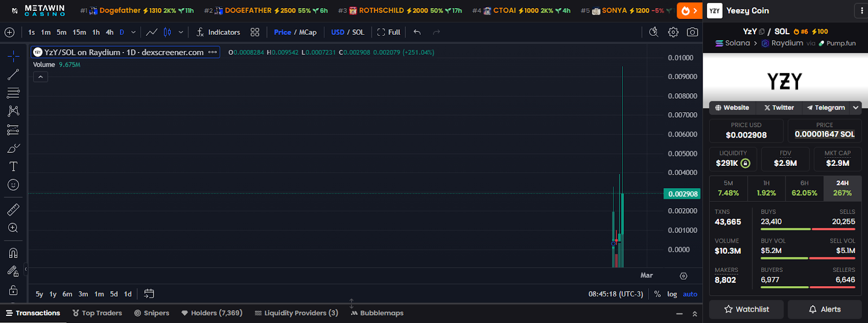Select the trend line drawing tool
The height and width of the screenshot is (323, 868).
pyautogui.click(x=14, y=74)
